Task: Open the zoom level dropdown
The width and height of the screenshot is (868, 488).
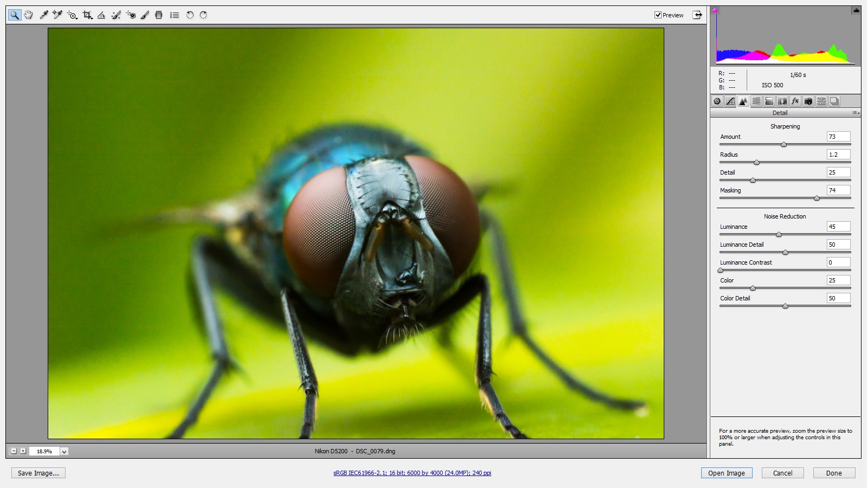Action: click(x=64, y=451)
